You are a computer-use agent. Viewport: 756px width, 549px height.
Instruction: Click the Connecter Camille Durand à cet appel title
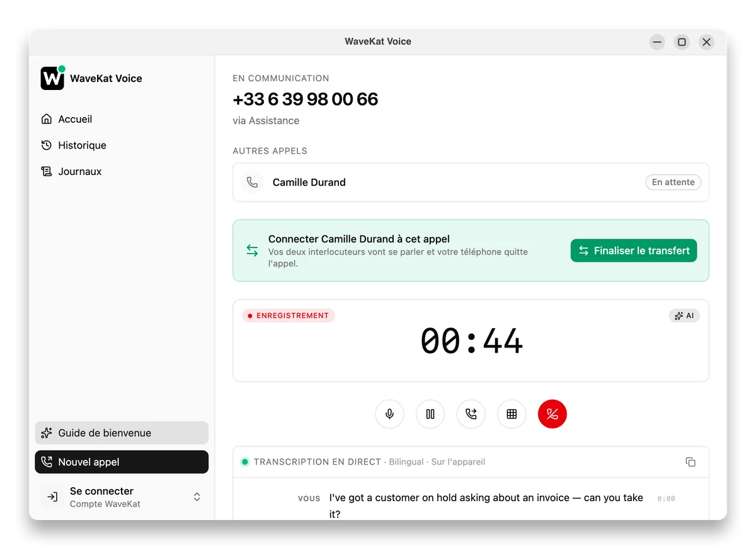[x=359, y=239]
